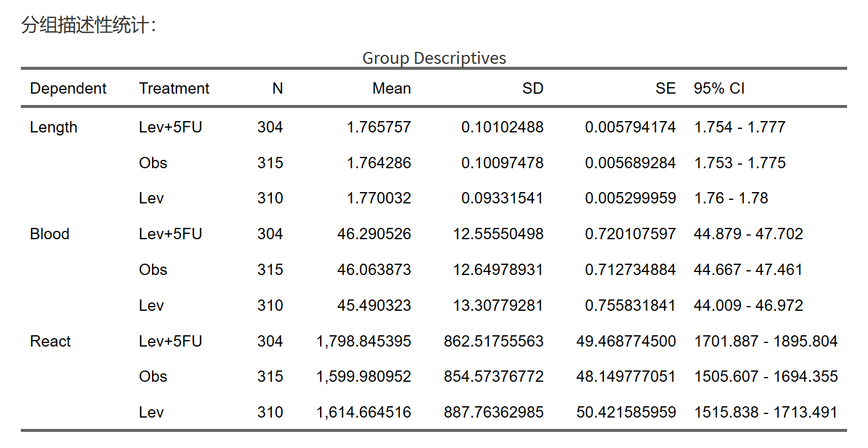Click the Dependent column header
Image resolution: width=868 pixels, height=448 pixels.
[x=68, y=88]
